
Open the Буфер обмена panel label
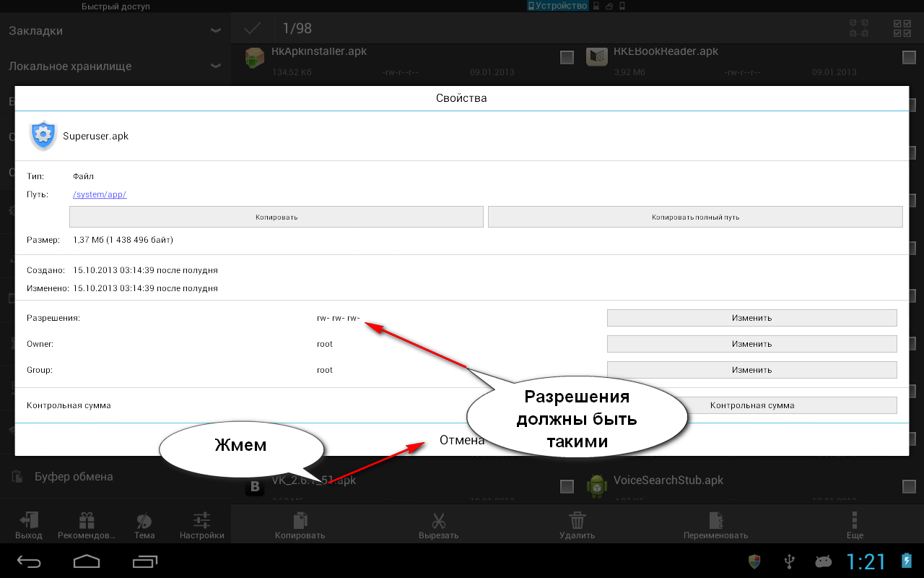[x=74, y=477]
